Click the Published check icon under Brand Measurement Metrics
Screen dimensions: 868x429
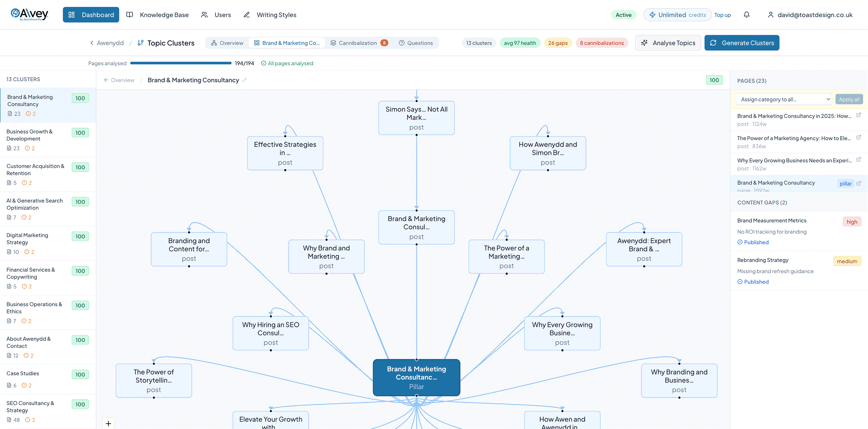[x=740, y=242]
